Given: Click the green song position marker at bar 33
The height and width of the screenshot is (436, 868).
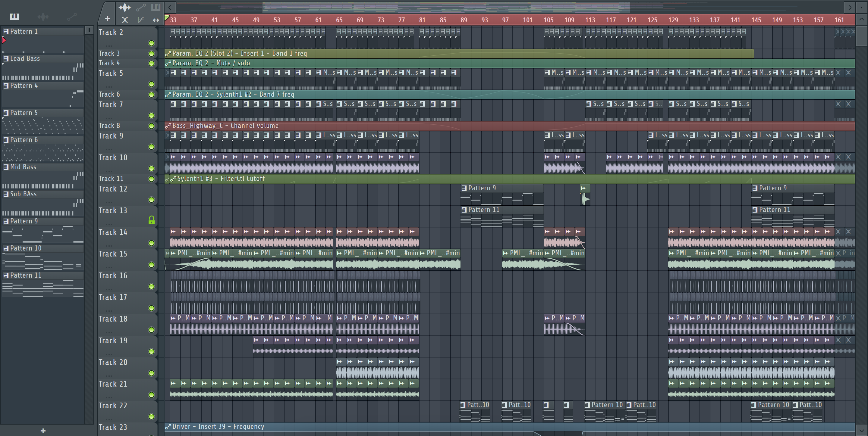Looking at the screenshot, I should click(x=166, y=17).
